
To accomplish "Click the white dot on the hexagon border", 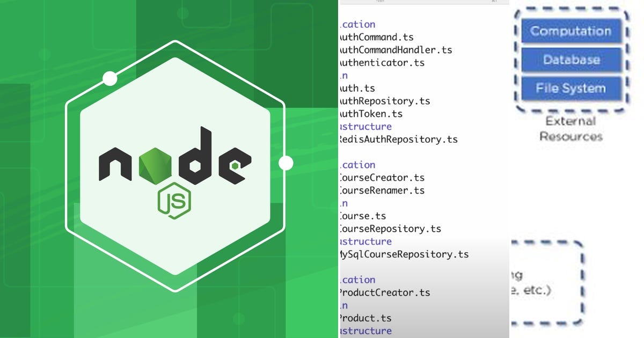I will pyautogui.click(x=109, y=78).
